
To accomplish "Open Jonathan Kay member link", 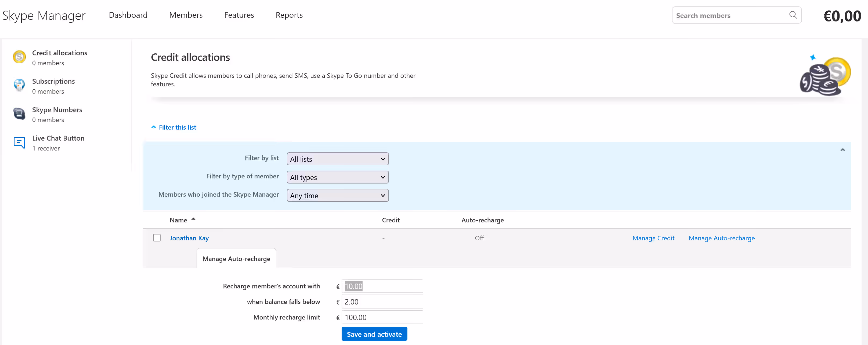I will 189,238.
